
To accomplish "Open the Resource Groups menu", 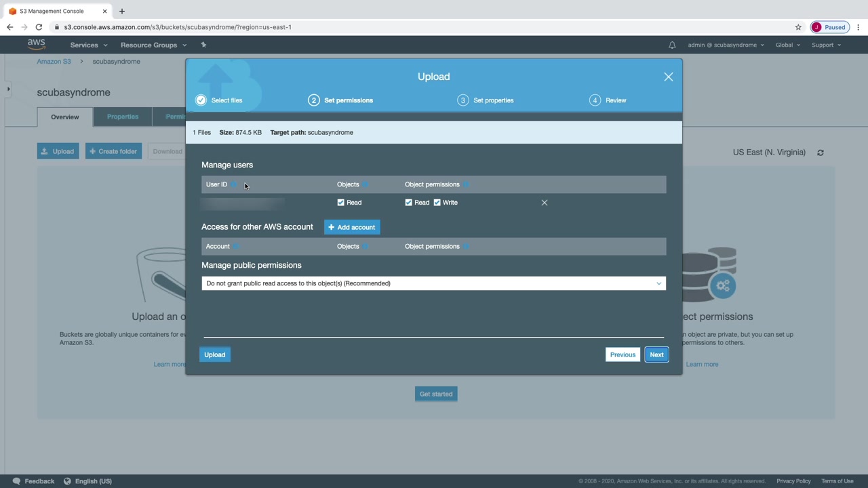I will pos(153,45).
